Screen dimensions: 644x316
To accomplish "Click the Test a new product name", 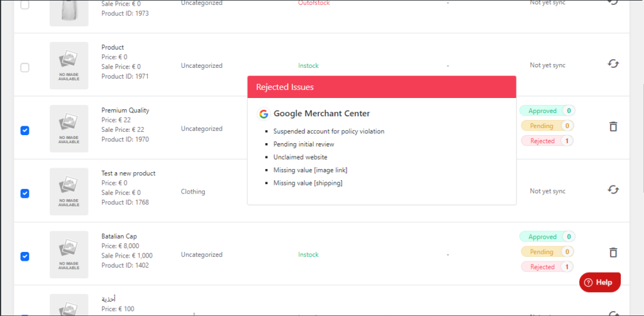I will 128,173.
